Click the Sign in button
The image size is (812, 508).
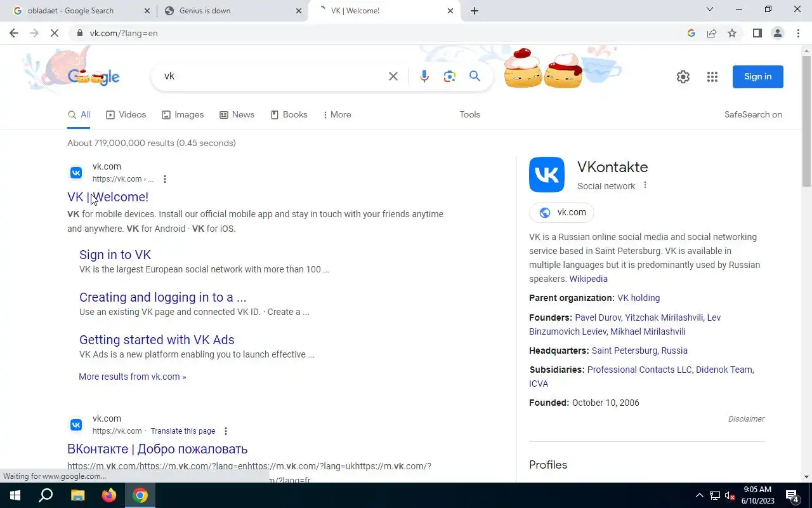[x=758, y=77]
